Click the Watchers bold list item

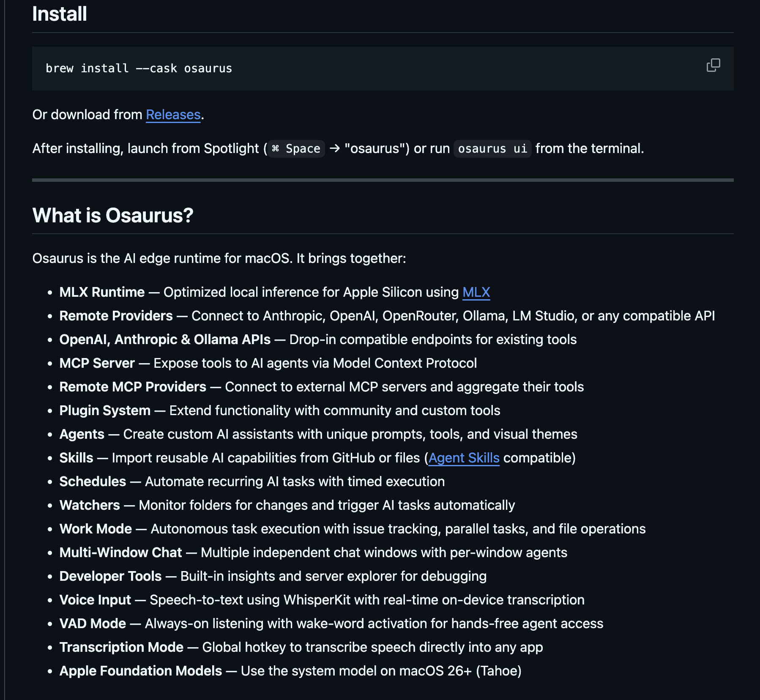point(90,505)
